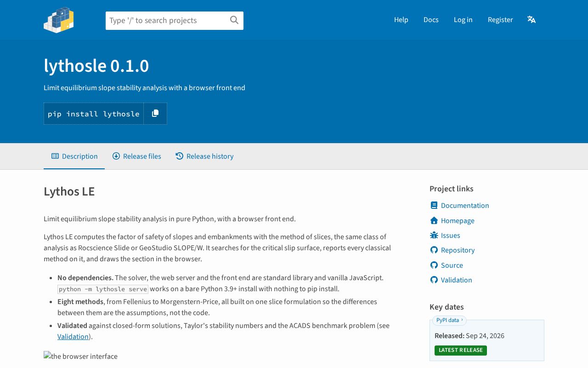Click the Lythos LE heading
The width and height of the screenshot is (588, 368).
(69, 191)
